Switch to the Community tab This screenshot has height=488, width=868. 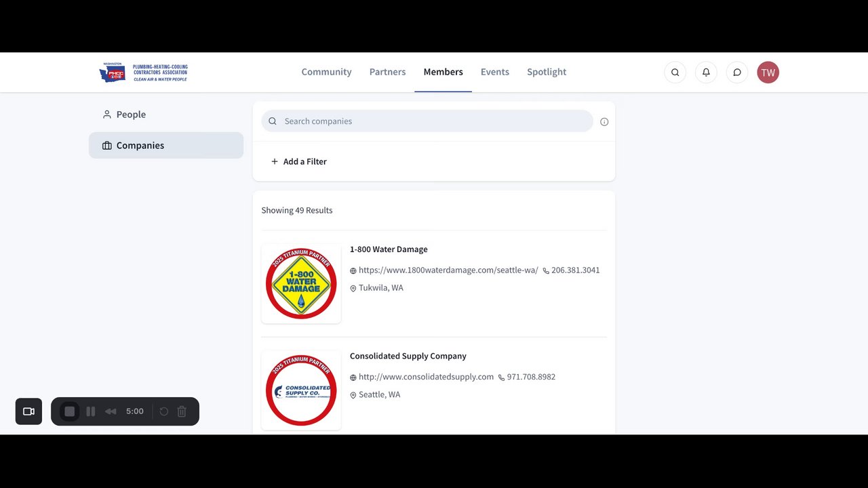[326, 72]
